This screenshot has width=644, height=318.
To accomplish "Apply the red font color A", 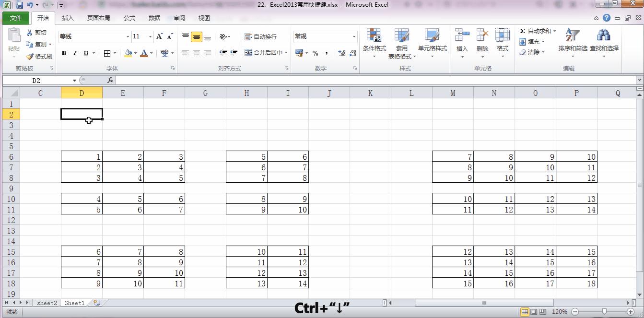I will [144, 53].
